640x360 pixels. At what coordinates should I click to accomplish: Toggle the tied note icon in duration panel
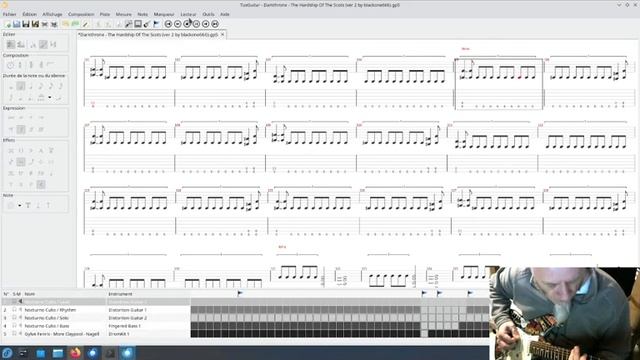[x=59, y=98]
